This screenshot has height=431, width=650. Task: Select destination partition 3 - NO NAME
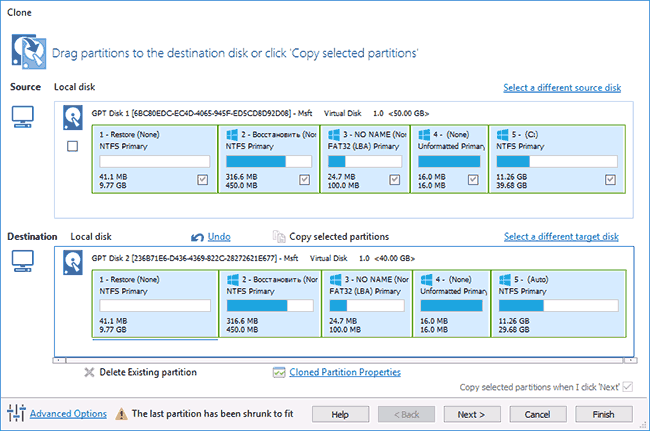click(366, 304)
